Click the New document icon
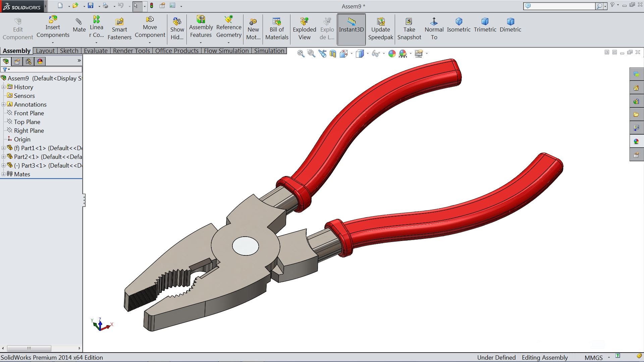Screen dimensions: 644x362 click(x=60, y=6)
